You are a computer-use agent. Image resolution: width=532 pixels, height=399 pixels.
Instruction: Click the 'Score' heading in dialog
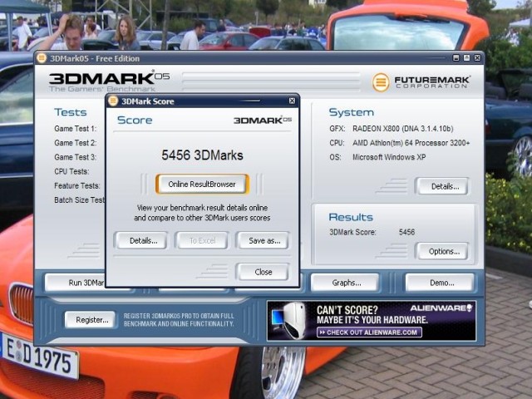coord(135,120)
